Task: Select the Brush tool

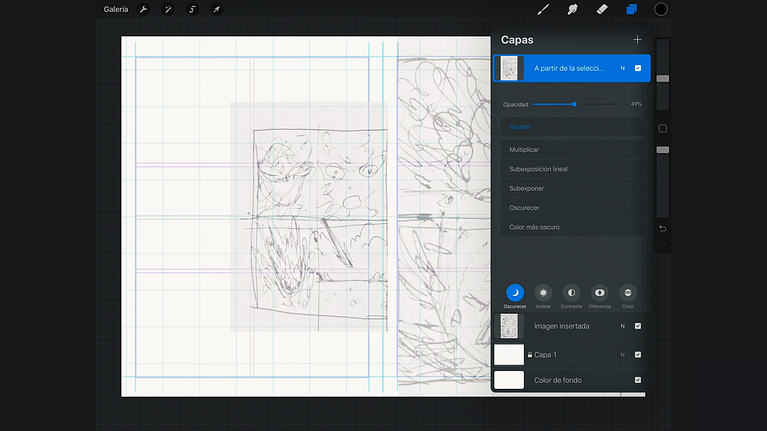Action: pos(544,10)
